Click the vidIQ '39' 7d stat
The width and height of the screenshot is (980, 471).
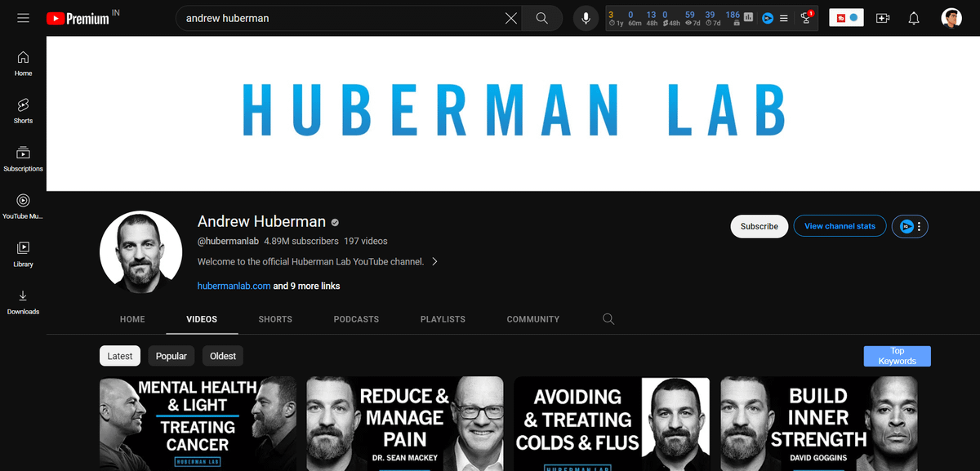tap(711, 18)
